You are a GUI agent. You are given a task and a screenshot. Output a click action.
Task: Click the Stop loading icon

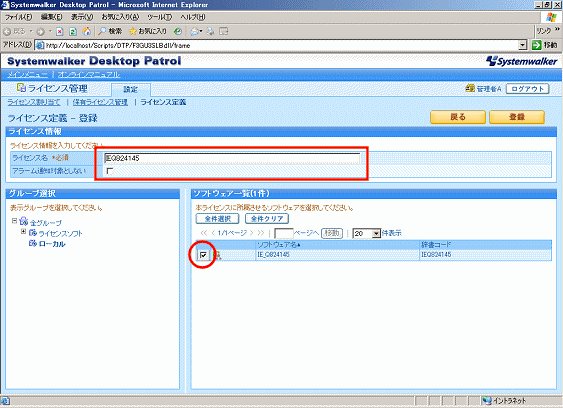[x=60, y=32]
